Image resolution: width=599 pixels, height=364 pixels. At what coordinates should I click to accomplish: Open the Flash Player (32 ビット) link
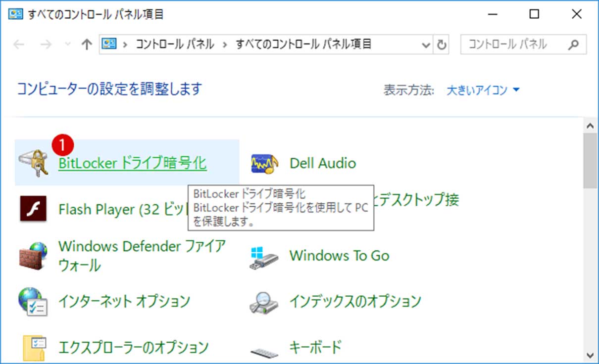pos(123,209)
